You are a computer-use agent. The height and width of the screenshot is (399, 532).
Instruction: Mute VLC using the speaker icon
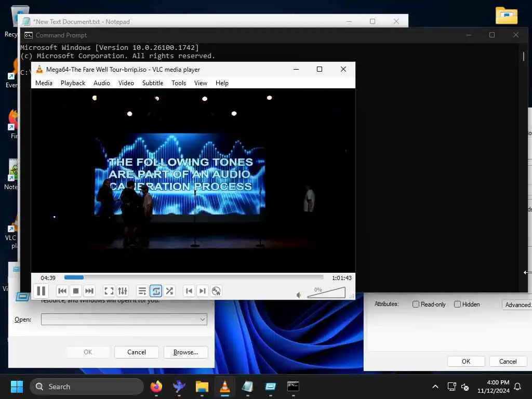click(x=299, y=295)
